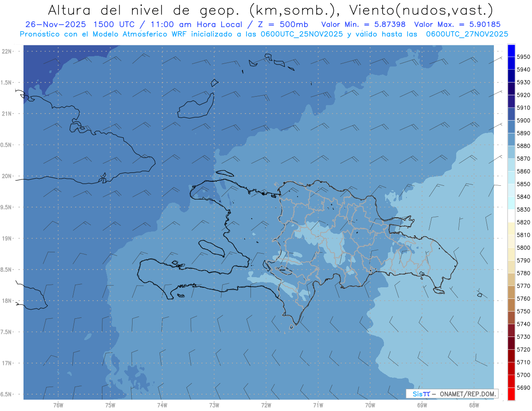Click the "5910" legend label

point(524,108)
